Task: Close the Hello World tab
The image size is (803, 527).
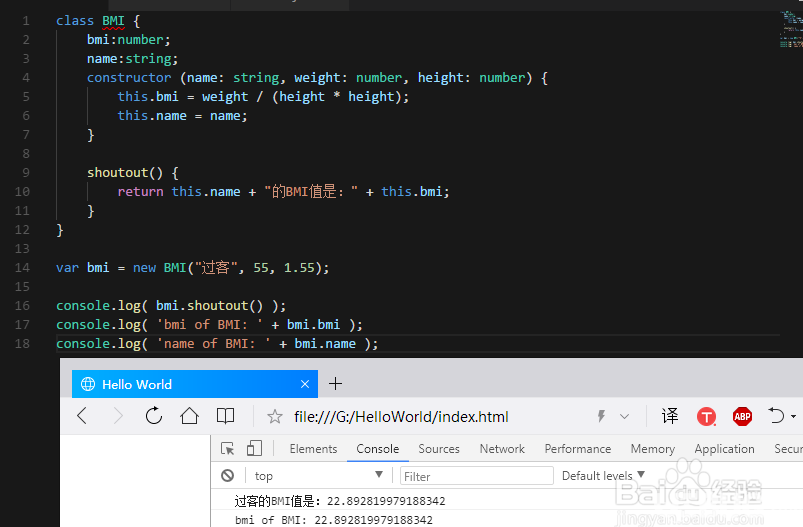Action: pos(305,384)
